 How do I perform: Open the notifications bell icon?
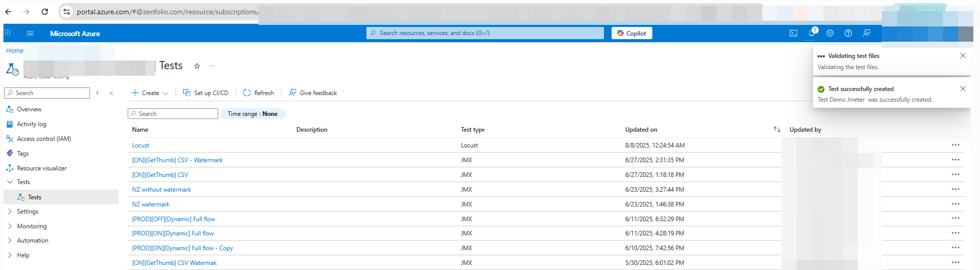tap(812, 33)
